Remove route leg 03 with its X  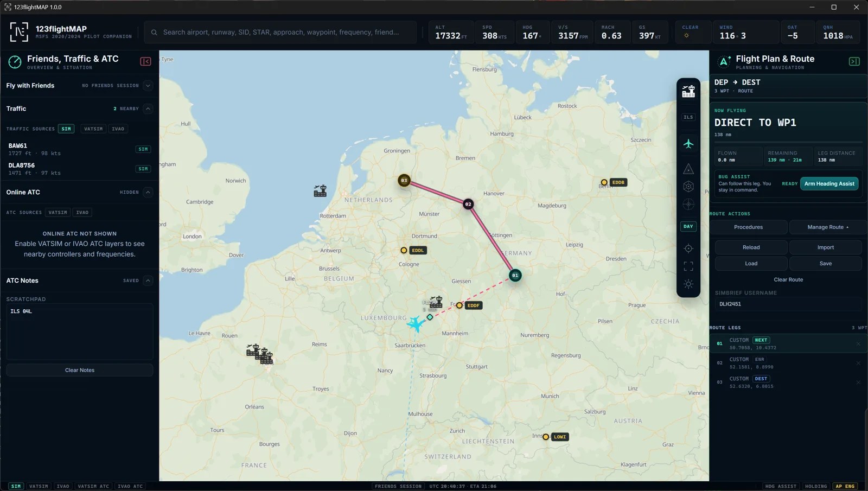[858, 382]
